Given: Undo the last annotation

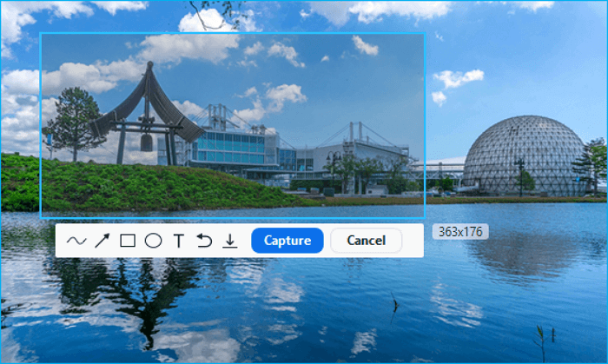Looking at the screenshot, I should 204,241.
